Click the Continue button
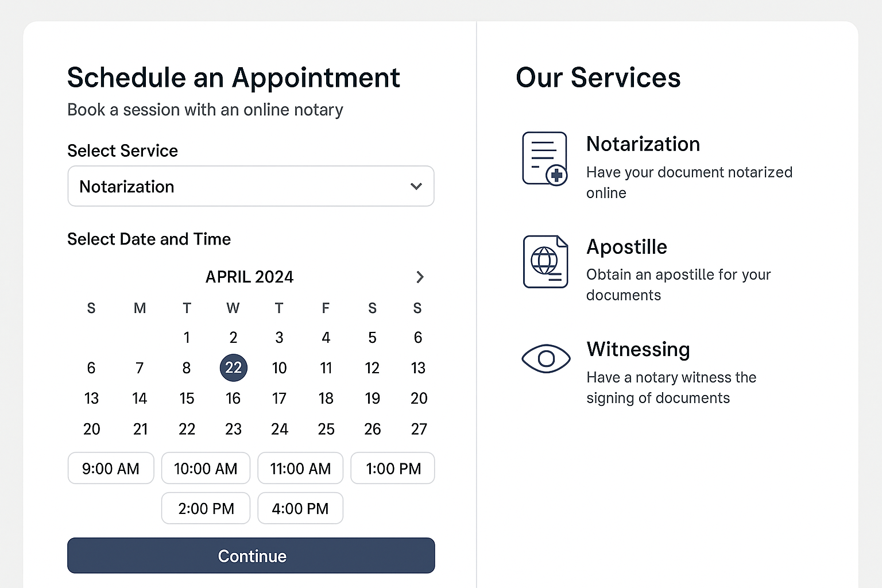882x588 pixels. point(251,555)
